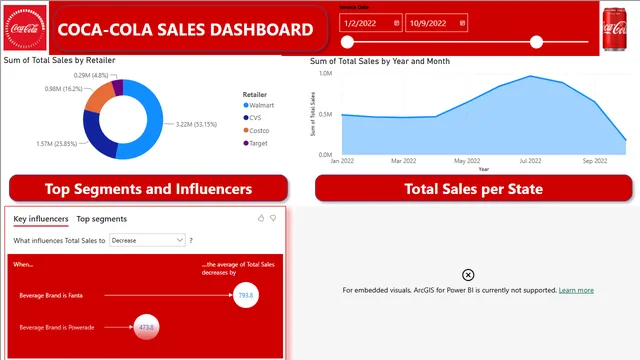Open the end date calendar picker icon

[462, 23]
